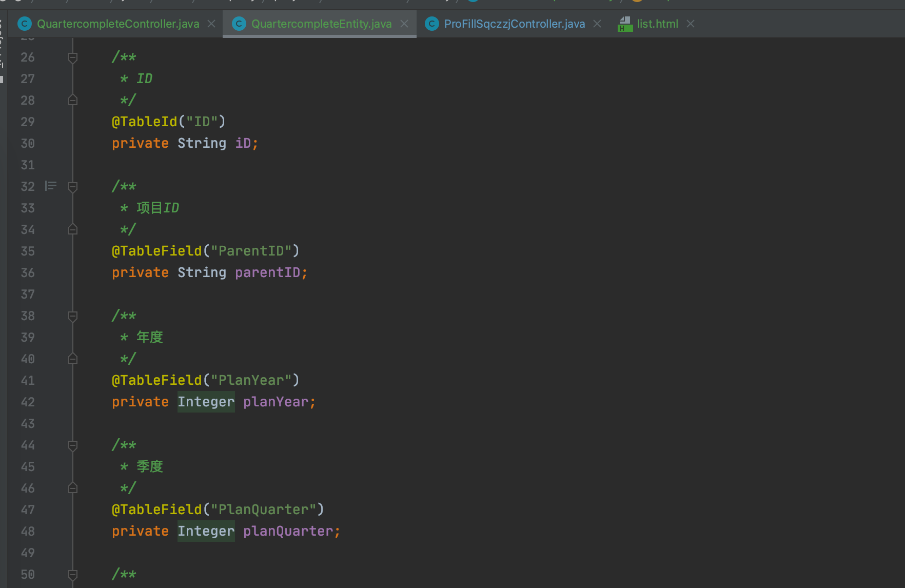This screenshot has width=905, height=588.
Task: Click the parentID variable on line 36
Action: (267, 272)
